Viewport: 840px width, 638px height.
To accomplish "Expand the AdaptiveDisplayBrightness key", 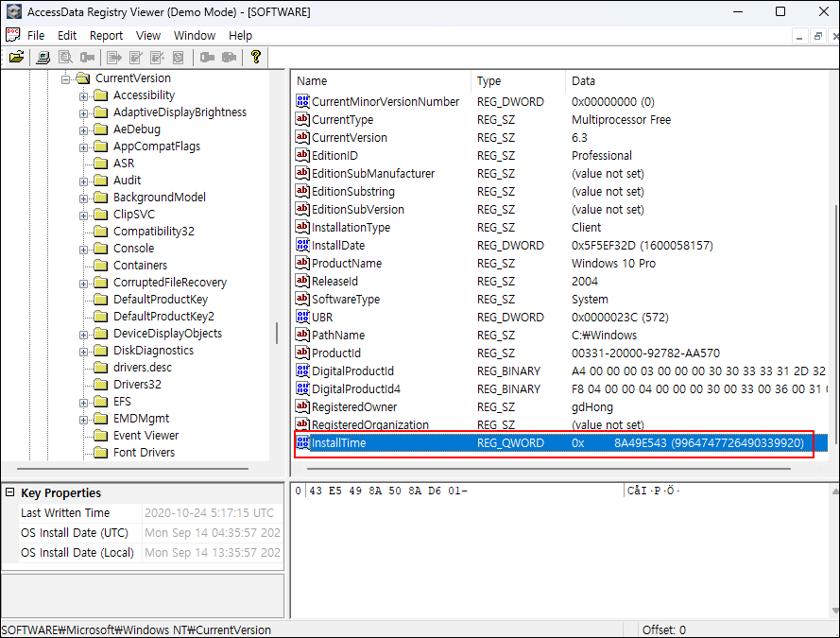I will pyautogui.click(x=83, y=113).
